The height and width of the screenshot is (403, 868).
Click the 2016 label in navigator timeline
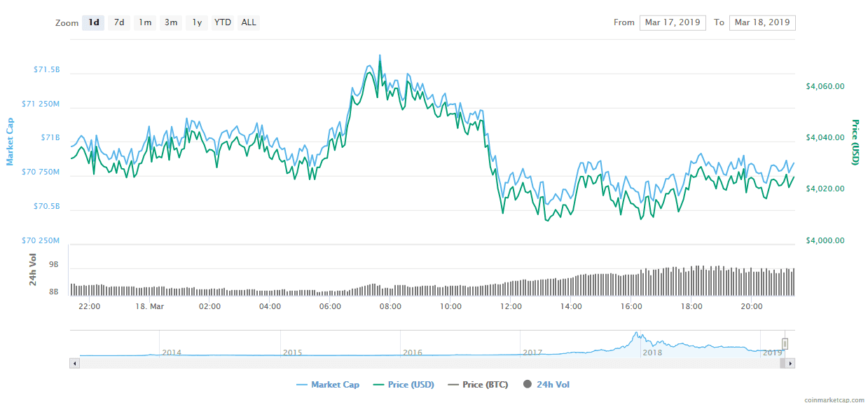(x=413, y=352)
